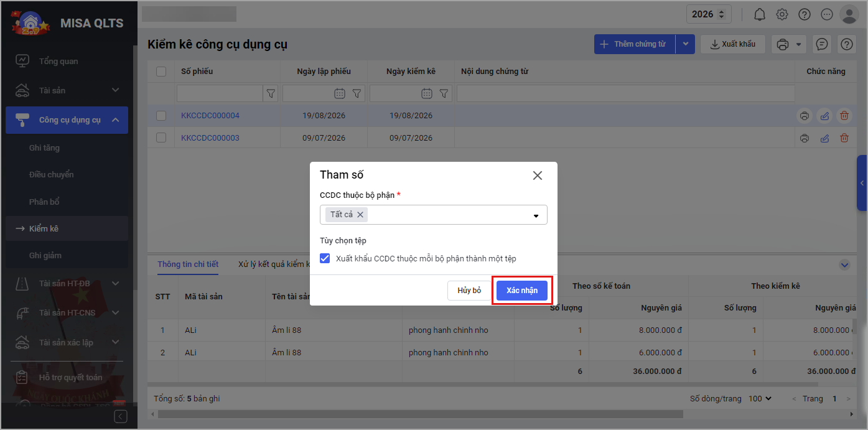Delete voucher KKCCDC000004 with trash icon
The width and height of the screenshot is (868, 430).
click(844, 116)
